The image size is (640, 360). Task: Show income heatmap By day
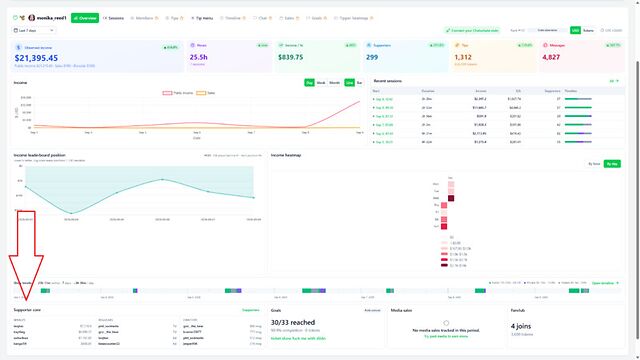point(612,164)
